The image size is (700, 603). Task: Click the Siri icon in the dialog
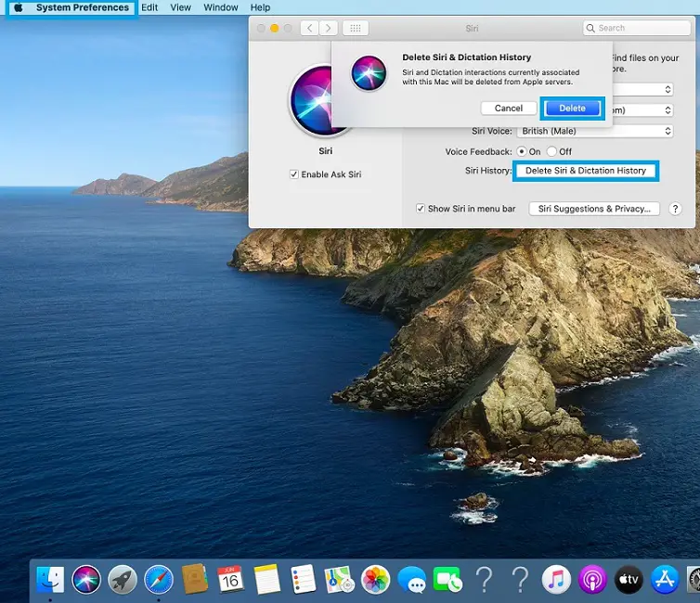(369, 73)
